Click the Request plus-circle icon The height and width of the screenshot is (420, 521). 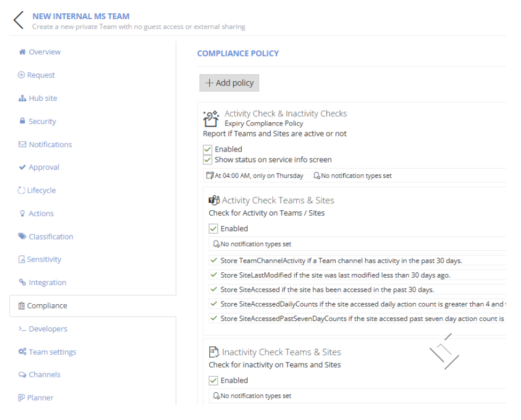[21, 75]
